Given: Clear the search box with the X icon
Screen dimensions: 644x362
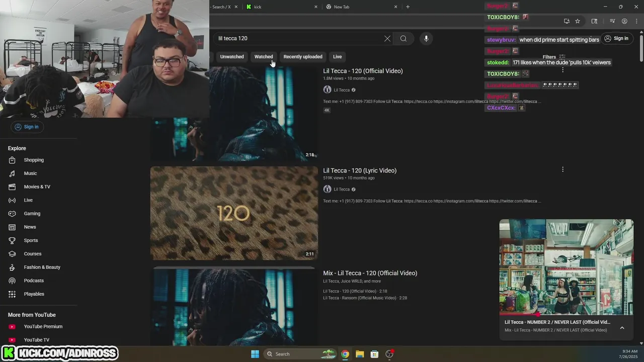Looking at the screenshot, I should [387, 38].
